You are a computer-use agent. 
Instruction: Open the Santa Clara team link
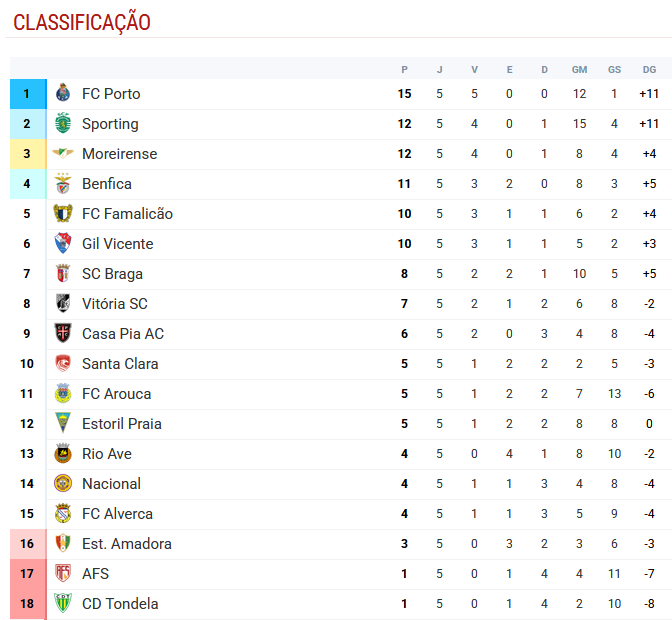[x=120, y=364]
